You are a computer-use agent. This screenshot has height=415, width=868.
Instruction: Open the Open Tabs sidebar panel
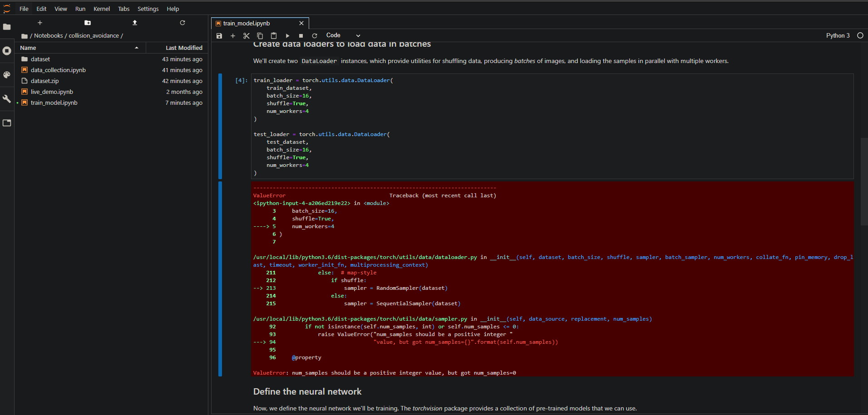pos(7,123)
